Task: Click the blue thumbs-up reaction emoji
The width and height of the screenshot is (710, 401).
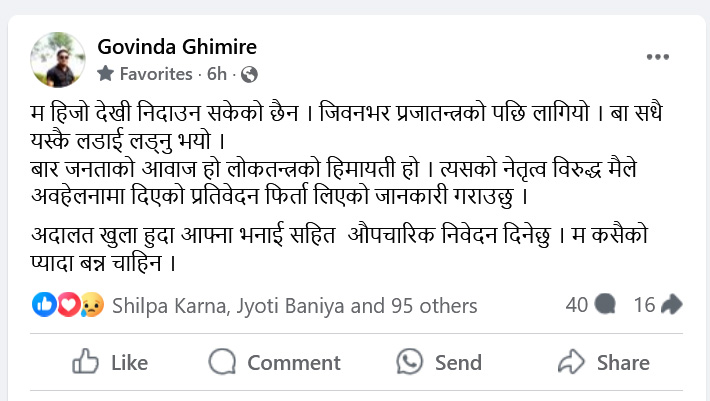Action: [x=45, y=304]
